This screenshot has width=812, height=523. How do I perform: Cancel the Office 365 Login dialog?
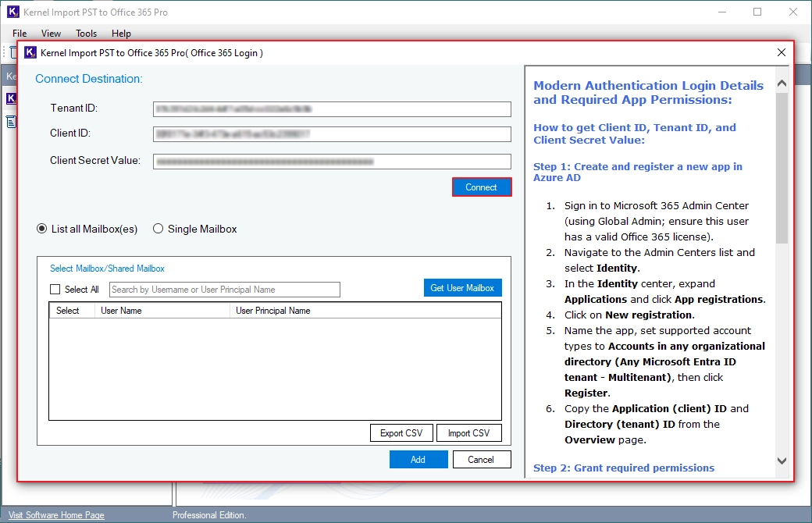tap(482, 459)
